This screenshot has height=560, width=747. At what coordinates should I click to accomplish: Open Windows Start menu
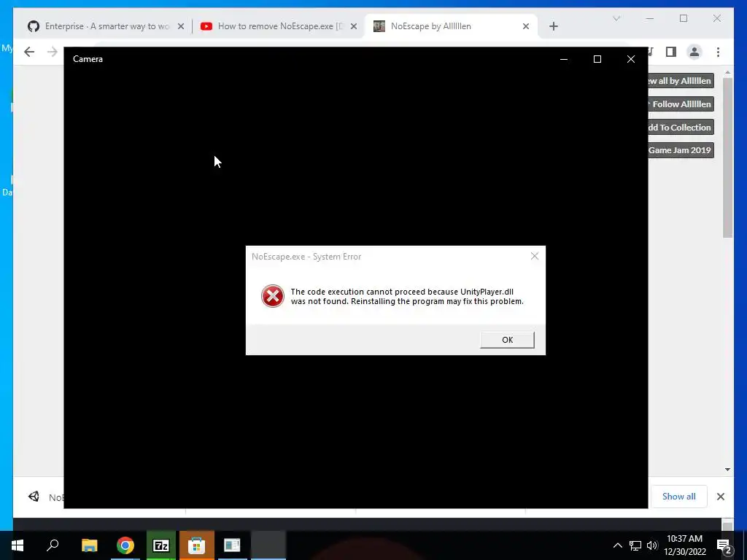pyautogui.click(x=18, y=545)
